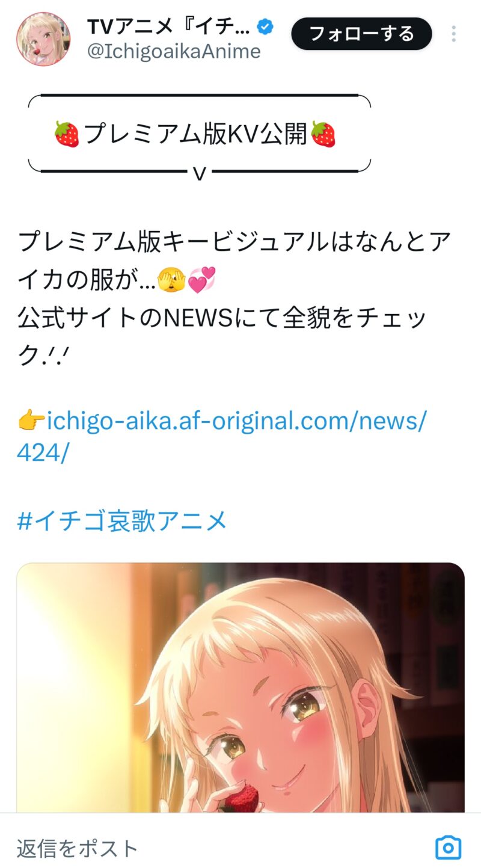The width and height of the screenshot is (481, 868).
Task: Select the プレミアム版KV公開 heading text
Action: [195, 134]
